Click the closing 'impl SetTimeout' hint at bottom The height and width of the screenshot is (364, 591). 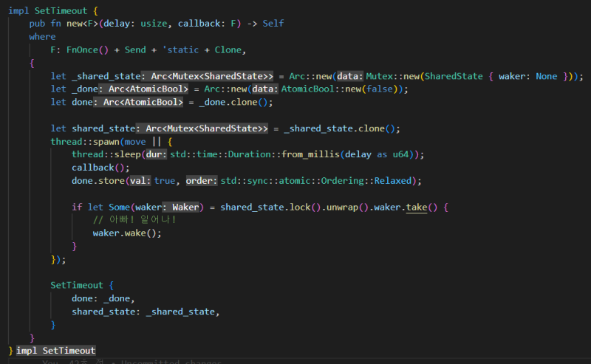click(x=56, y=351)
